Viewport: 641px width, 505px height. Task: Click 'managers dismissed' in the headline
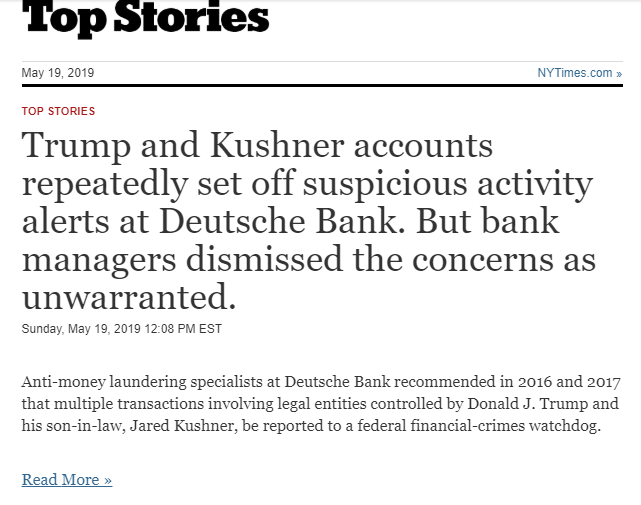[182, 259]
